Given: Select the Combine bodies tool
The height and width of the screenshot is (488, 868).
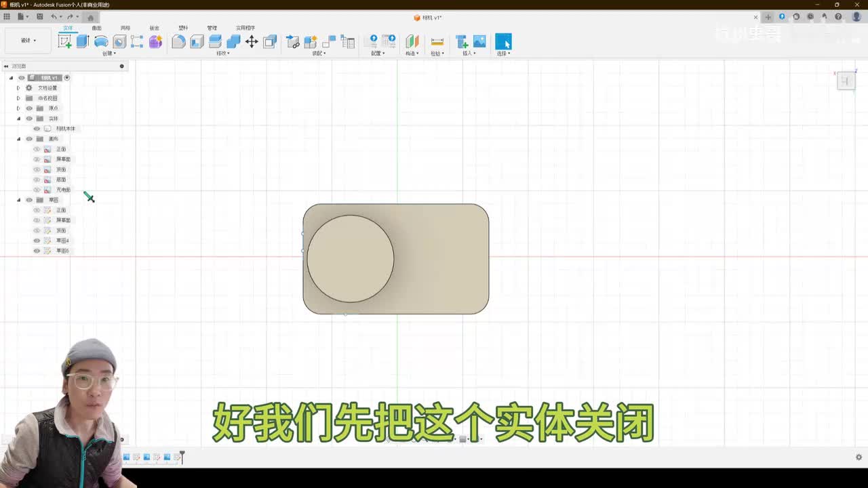Looking at the screenshot, I should (x=233, y=41).
